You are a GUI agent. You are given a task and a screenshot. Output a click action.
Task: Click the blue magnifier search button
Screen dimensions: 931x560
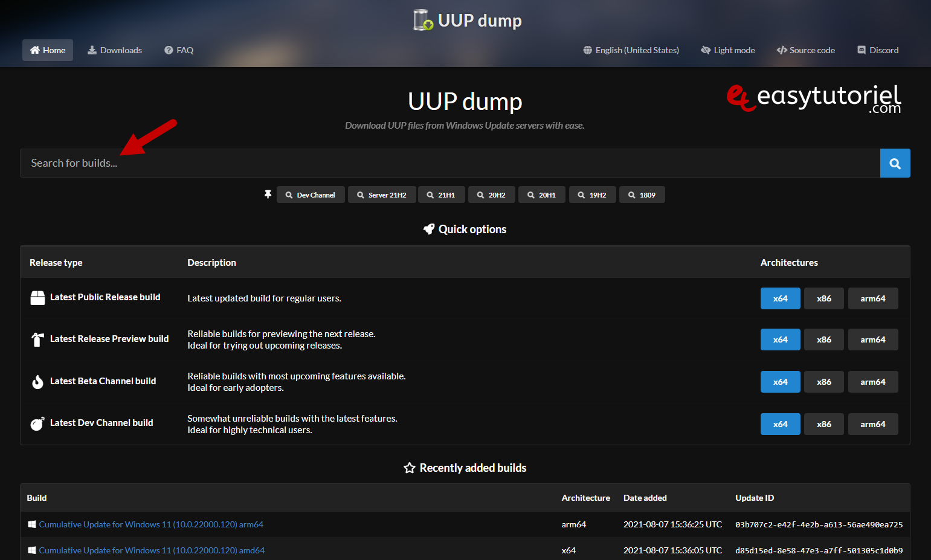click(x=895, y=163)
